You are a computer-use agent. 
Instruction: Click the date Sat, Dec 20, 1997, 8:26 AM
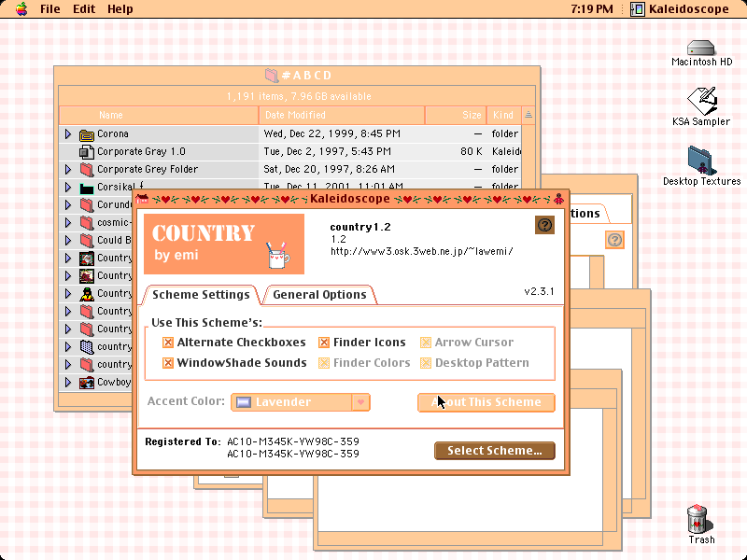tap(329, 170)
